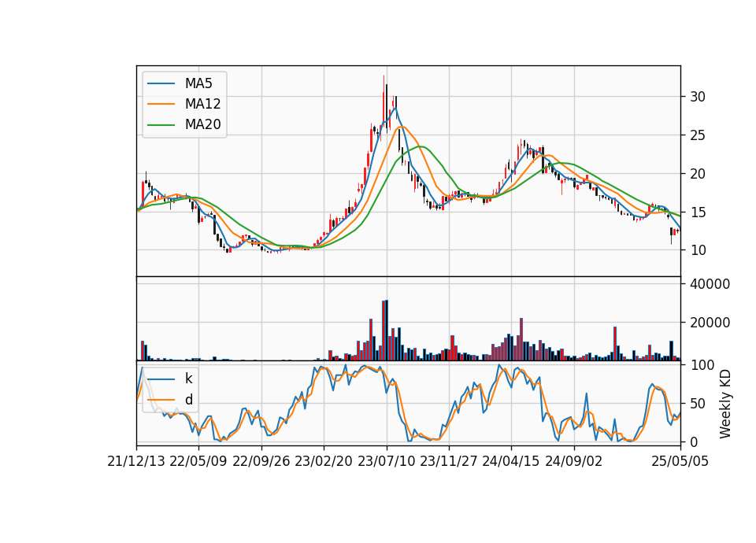Image resolution: width=756 pixels, height=543 pixels.
Task: Click the 25/05/05 date axis label
Action: pos(680,461)
